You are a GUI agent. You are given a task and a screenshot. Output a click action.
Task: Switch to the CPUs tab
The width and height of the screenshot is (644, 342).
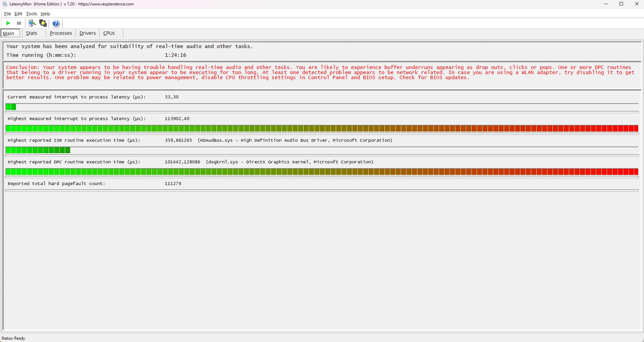point(109,33)
